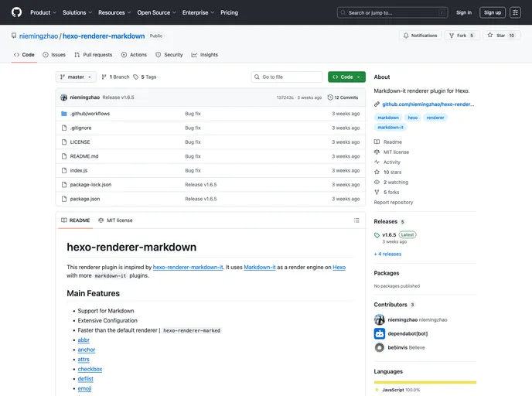This screenshot has height=396, width=532.
Task: Switch to the Pull requests tab
Action: pos(94,55)
